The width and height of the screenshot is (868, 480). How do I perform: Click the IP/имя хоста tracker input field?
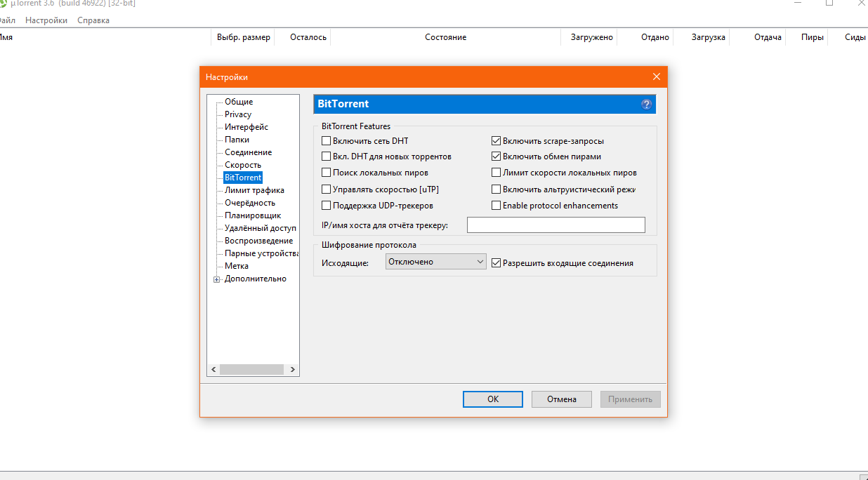pos(555,225)
